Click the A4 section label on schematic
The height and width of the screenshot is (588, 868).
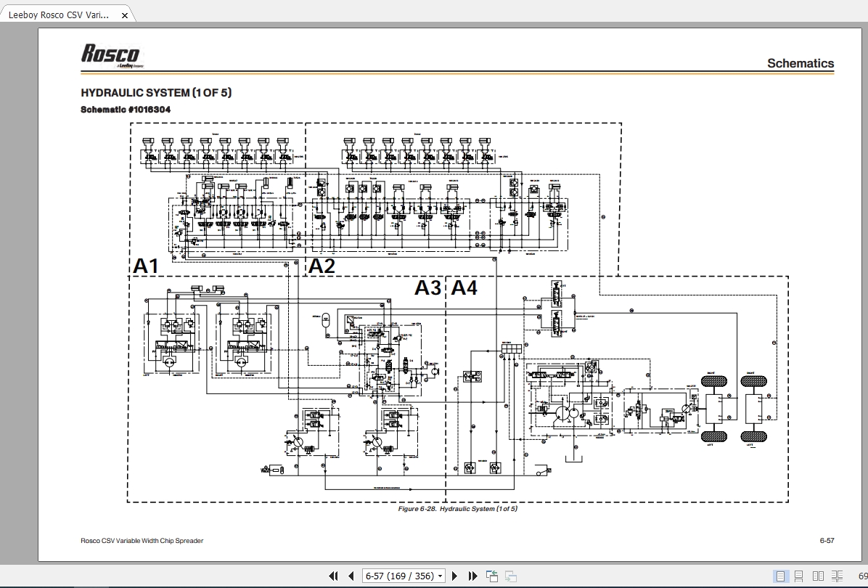coord(464,288)
